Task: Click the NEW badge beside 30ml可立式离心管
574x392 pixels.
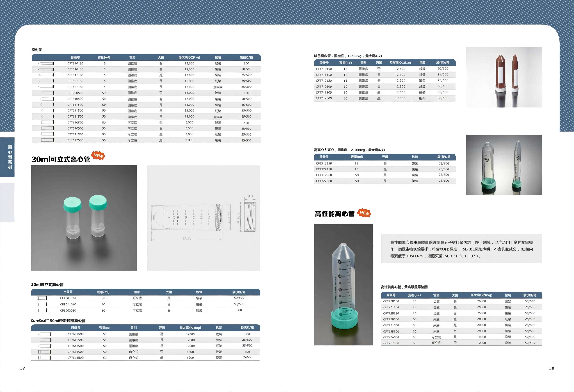Action: pyautogui.click(x=98, y=156)
